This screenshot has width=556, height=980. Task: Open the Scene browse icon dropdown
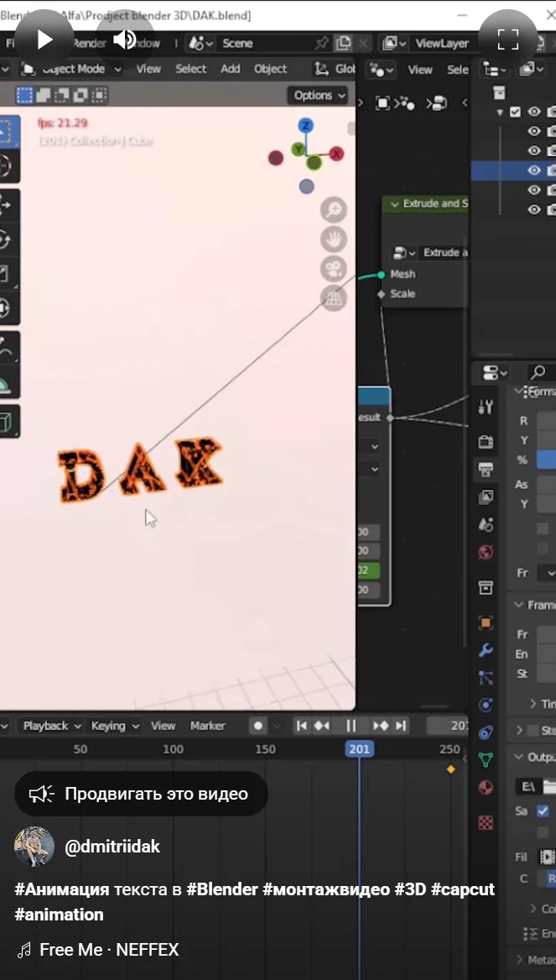pos(200,43)
